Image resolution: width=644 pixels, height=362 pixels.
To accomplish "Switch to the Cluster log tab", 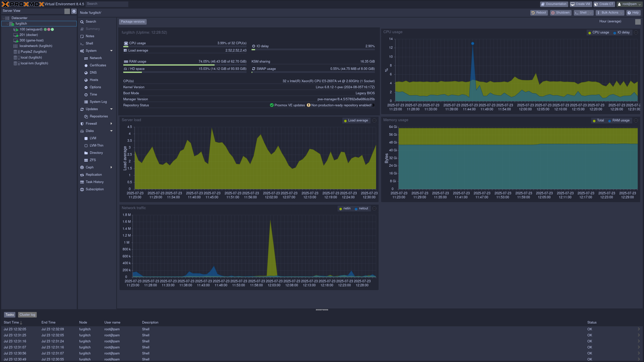I will coord(27,314).
